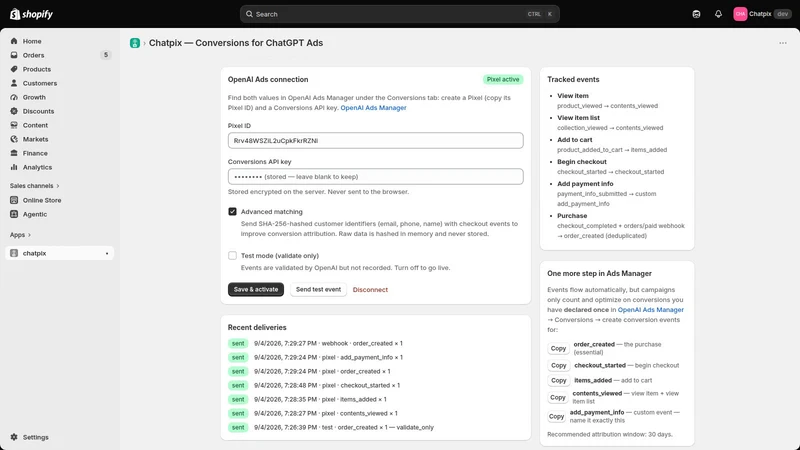Click the green Chatpix app icon in breadcrumb
This screenshot has height=450, width=800.
135,43
